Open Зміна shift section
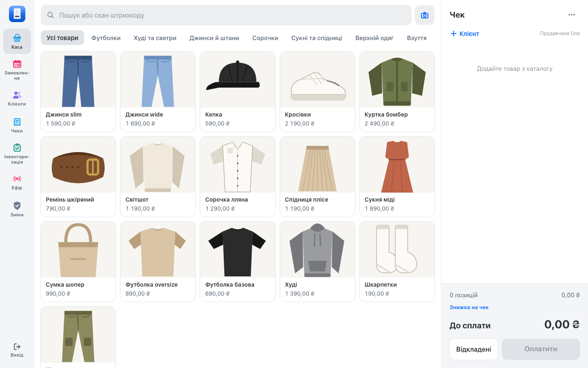The image size is (588, 368). pyautogui.click(x=17, y=209)
